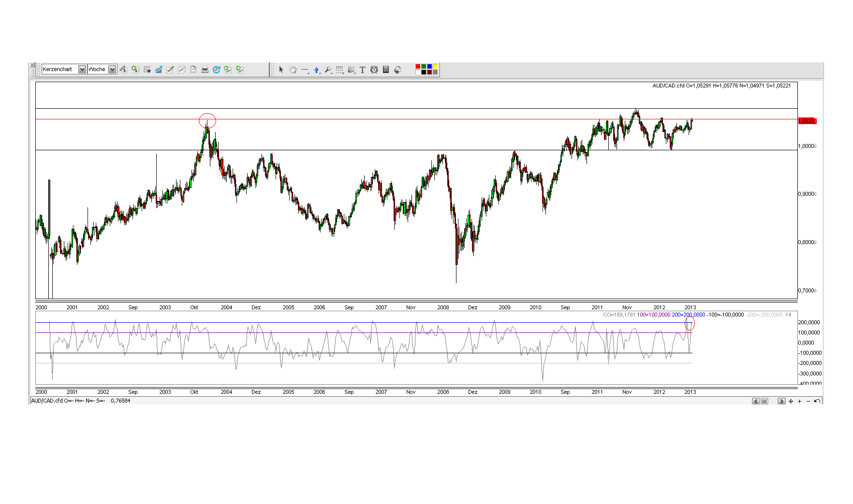Pick the black color swatch
The height and width of the screenshot is (504, 853).
coord(424,72)
